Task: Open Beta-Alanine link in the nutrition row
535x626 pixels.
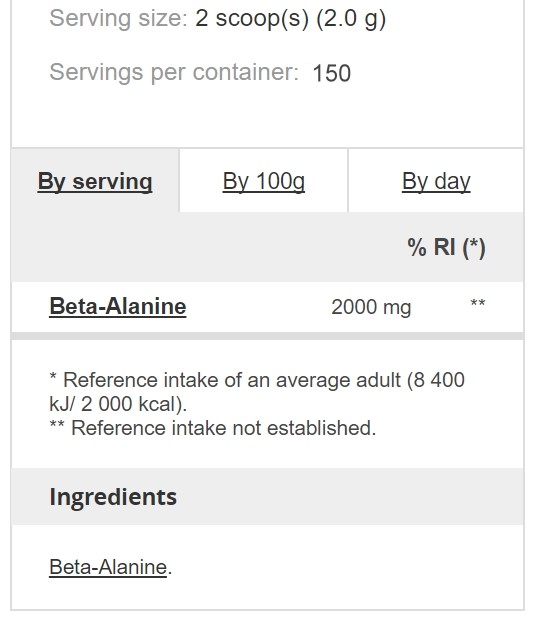Action: coord(118,307)
